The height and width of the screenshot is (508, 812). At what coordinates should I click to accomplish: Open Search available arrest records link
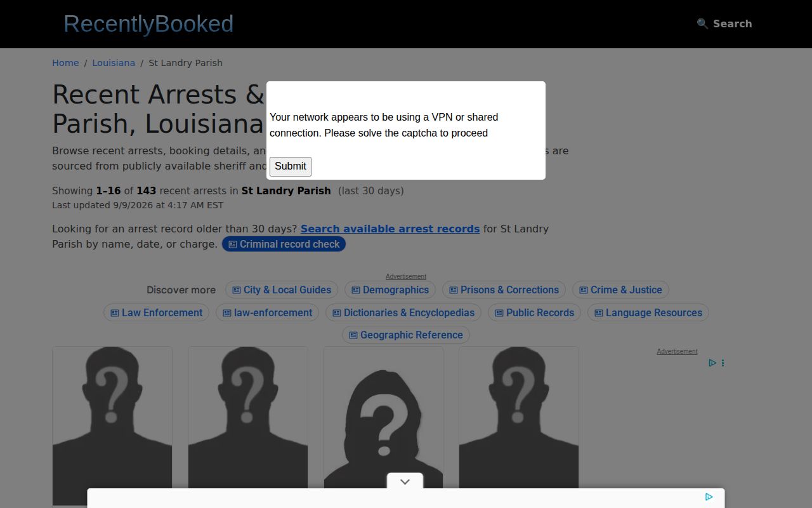pyautogui.click(x=390, y=229)
